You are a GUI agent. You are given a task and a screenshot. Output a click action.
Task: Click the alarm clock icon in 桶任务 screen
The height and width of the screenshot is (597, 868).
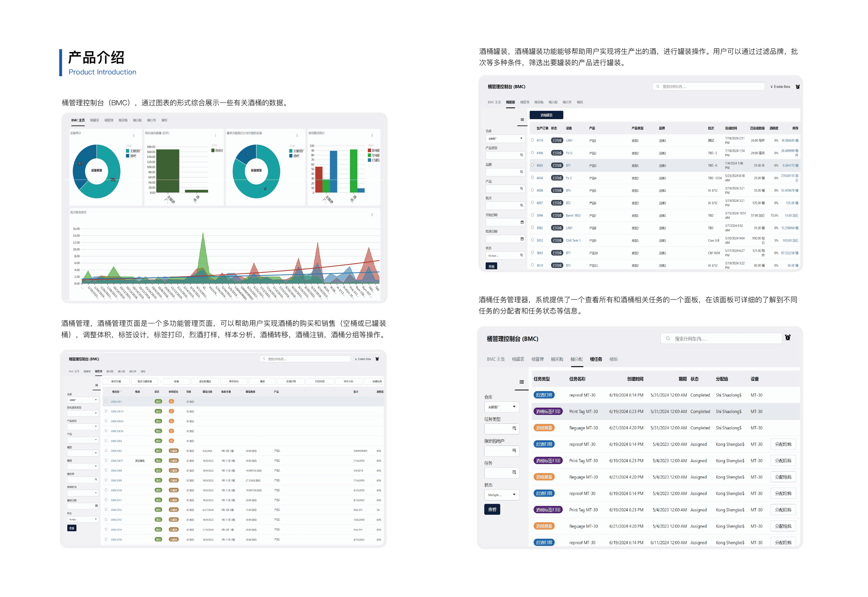pyautogui.click(x=788, y=338)
